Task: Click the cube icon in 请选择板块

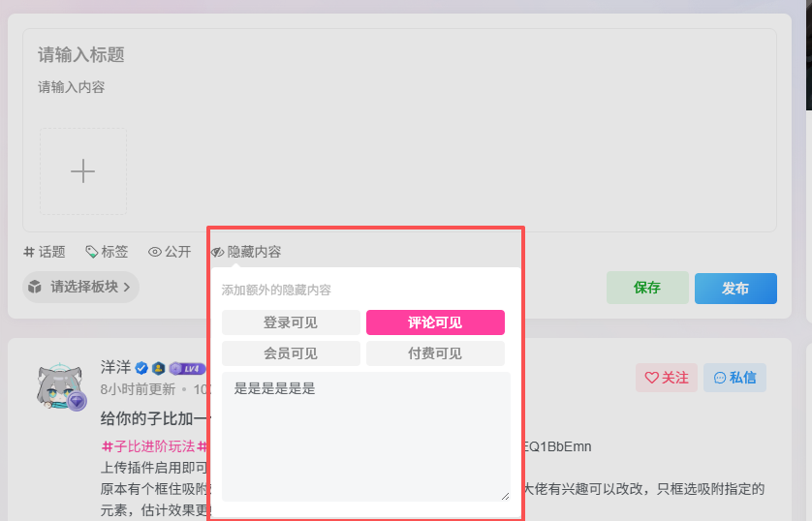Action: point(35,287)
